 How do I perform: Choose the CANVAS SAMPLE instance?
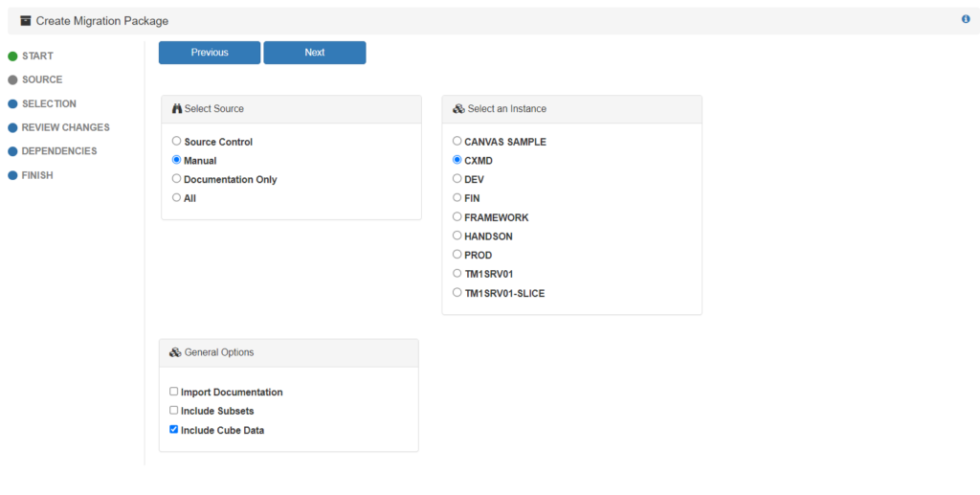(x=457, y=142)
